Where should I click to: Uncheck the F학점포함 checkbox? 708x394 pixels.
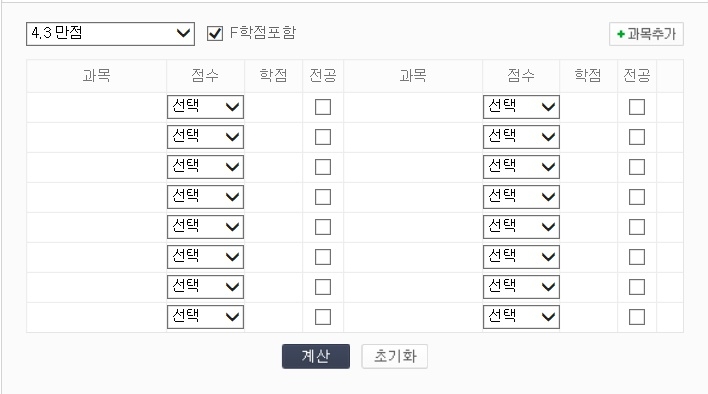click(215, 33)
